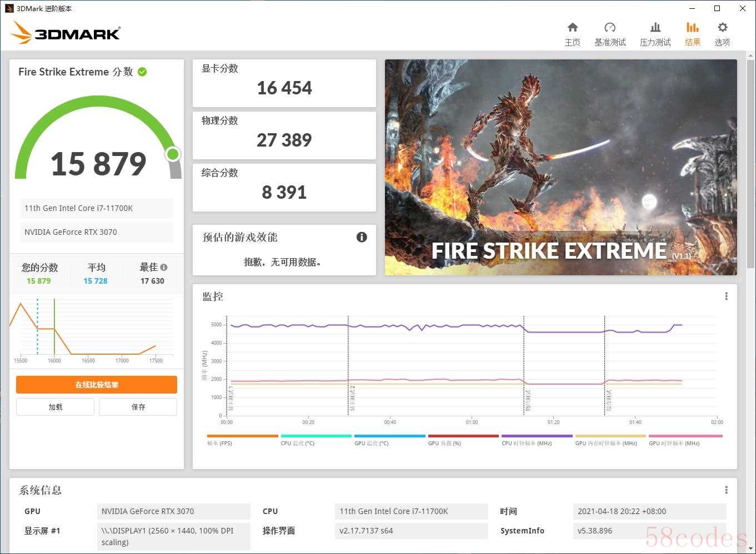Click the Fire Strike Extreme banner image

click(561, 167)
